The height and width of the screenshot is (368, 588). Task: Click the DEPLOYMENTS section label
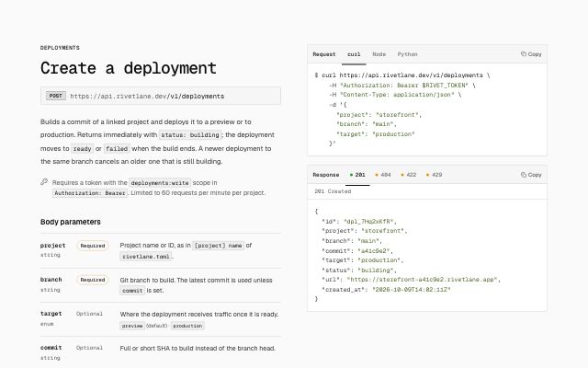click(60, 48)
